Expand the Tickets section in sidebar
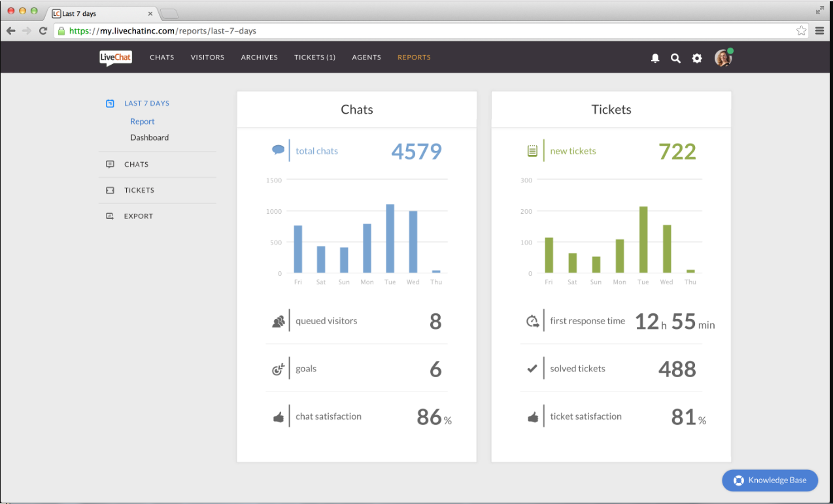 point(139,190)
